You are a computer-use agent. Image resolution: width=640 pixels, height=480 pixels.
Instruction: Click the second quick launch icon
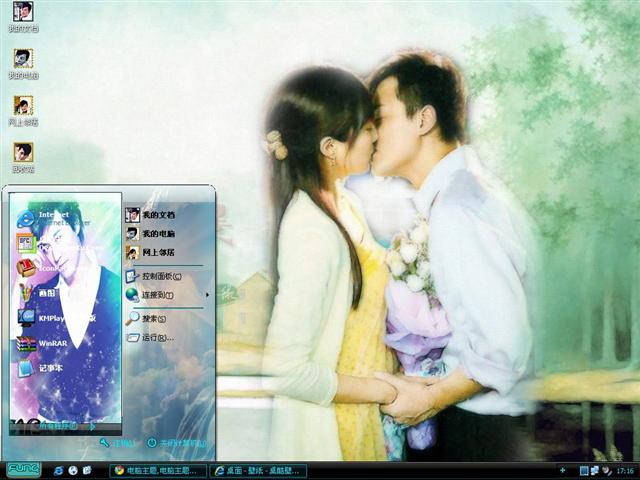[73, 471]
